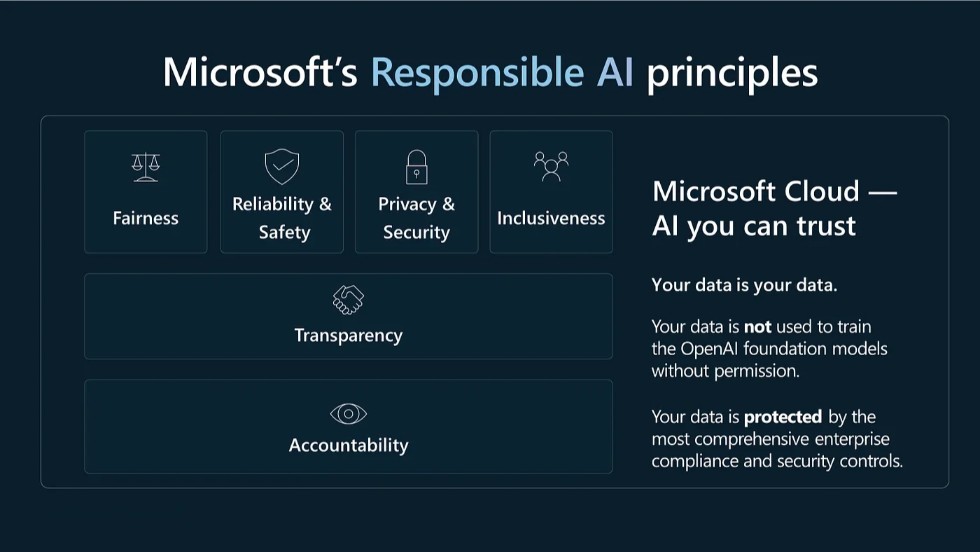Click the eye icon above Accountability
The width and height of the screenshot is (980, 552).
348,414
